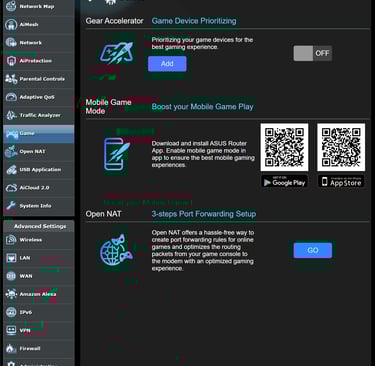This screenshot has height=366, width=375.
Task: Click the Open NAT section title text
Action: click(103, 214)
